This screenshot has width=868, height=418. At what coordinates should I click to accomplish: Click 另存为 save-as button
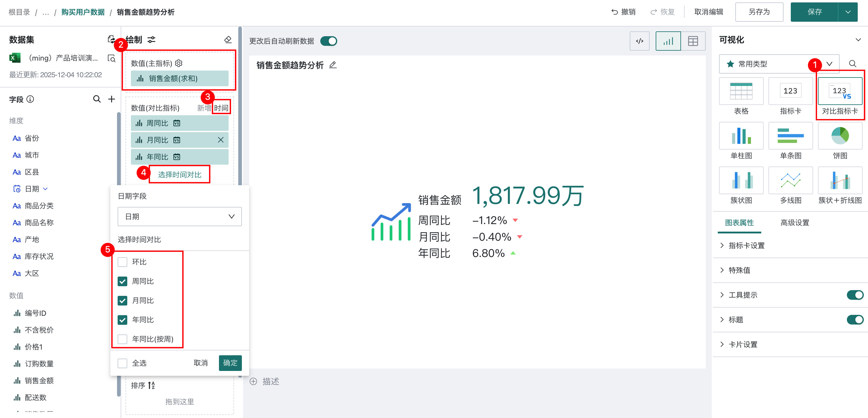coord(759,12)
